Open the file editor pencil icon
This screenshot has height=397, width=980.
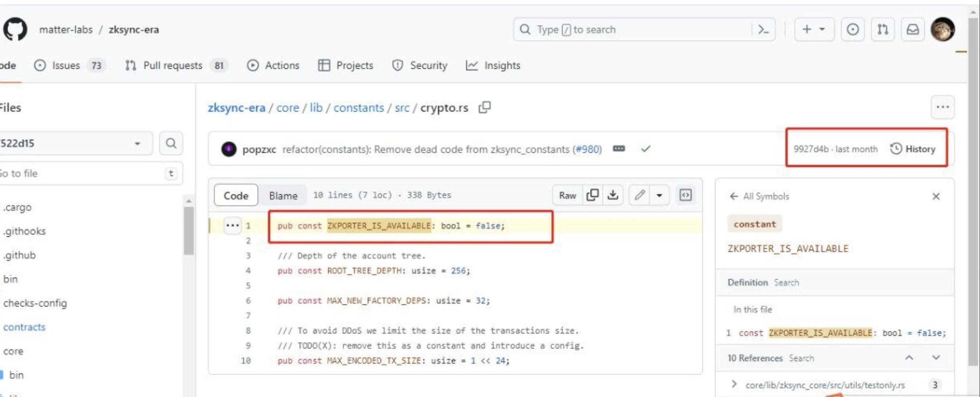(640, 195)
